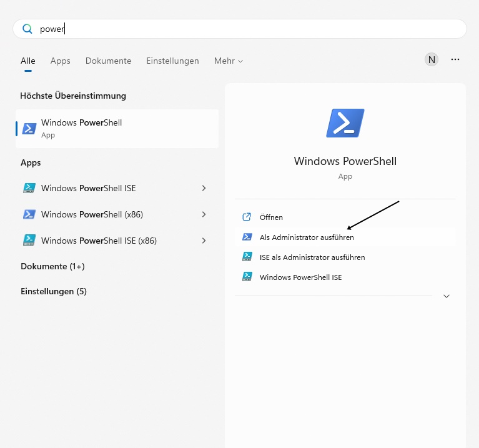Open the user account N avatar
Image resolution: width=479 pixels, height=448 pixels.
point(432,60)
